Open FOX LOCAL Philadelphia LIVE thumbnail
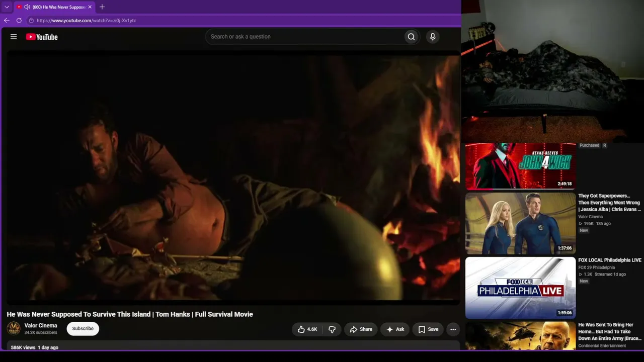This screenshot has height=362, width=644. (520, 288)
